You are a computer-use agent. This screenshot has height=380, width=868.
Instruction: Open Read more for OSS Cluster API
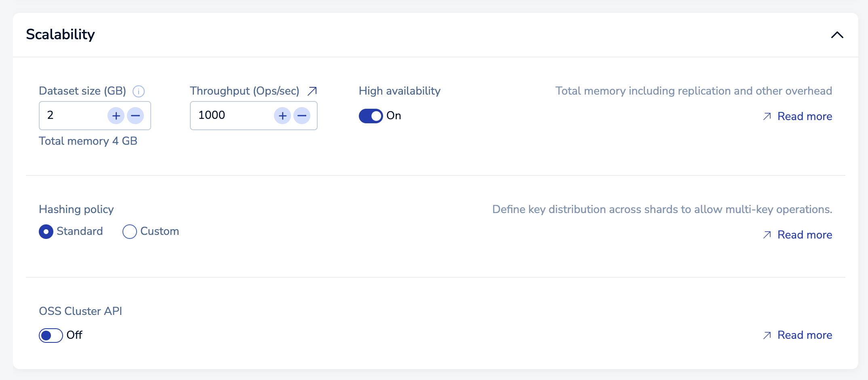(x=805, y=335)
